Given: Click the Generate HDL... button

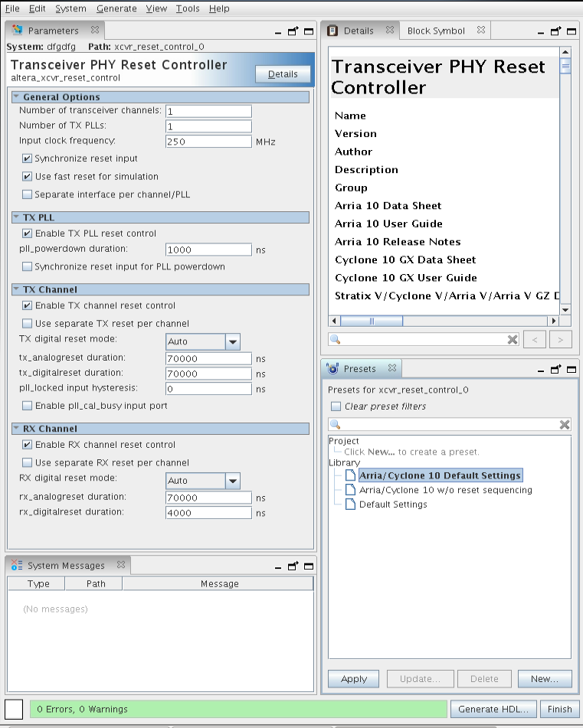Looking at the screenshot, I should pyautogui.click(x=493, y=709).
